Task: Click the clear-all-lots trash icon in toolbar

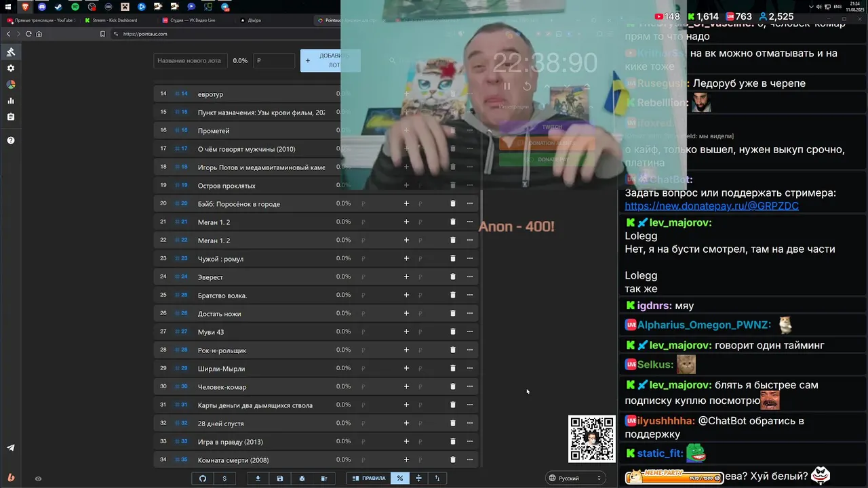Action: [x=324, y=479]
